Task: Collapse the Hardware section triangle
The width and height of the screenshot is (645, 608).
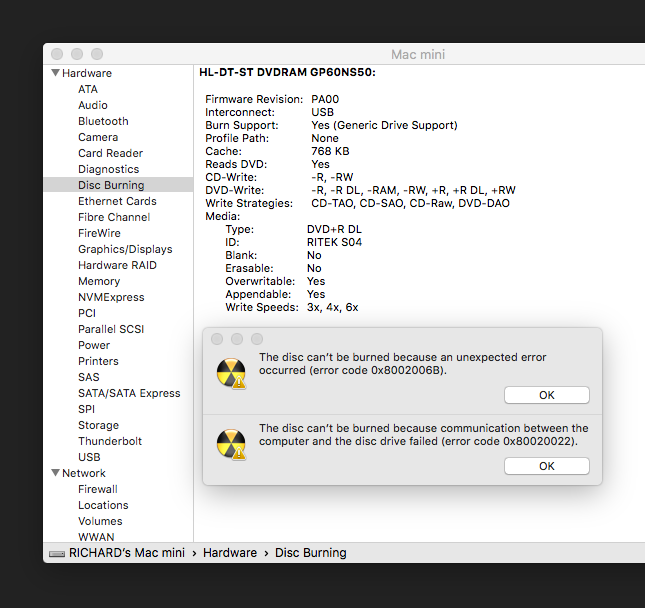Action: click(x=56, y=73)
